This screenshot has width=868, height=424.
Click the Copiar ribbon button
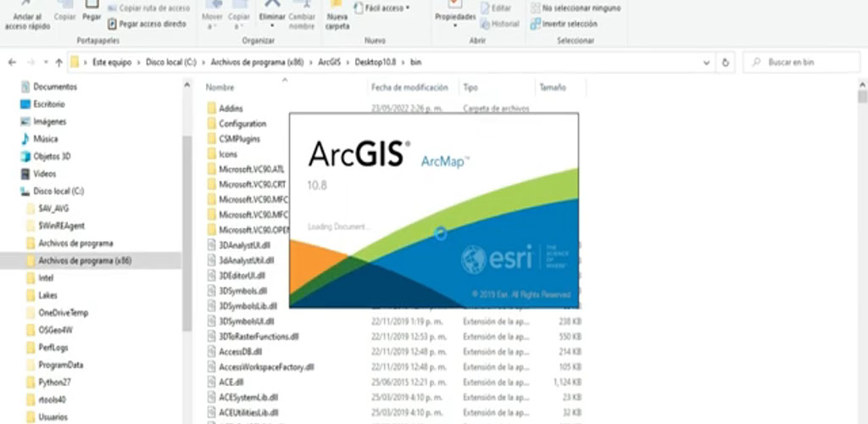click(64, 12)
